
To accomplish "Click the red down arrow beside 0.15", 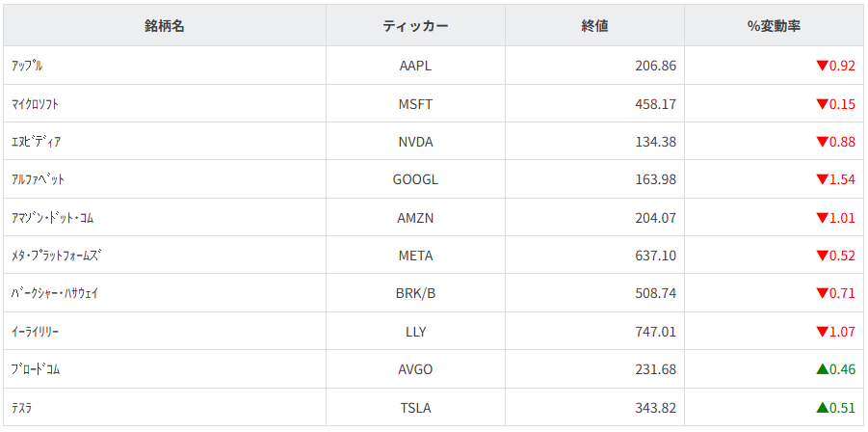I will pos(822,104).
